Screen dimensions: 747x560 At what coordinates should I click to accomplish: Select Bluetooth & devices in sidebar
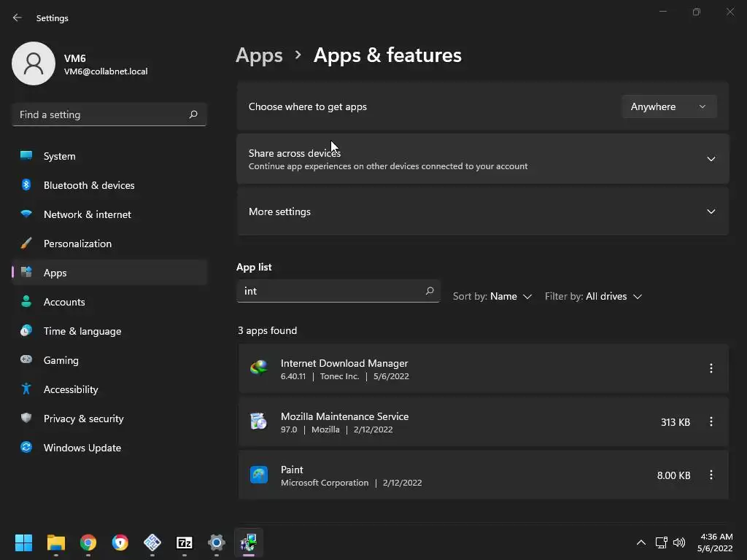coord(88,185)
